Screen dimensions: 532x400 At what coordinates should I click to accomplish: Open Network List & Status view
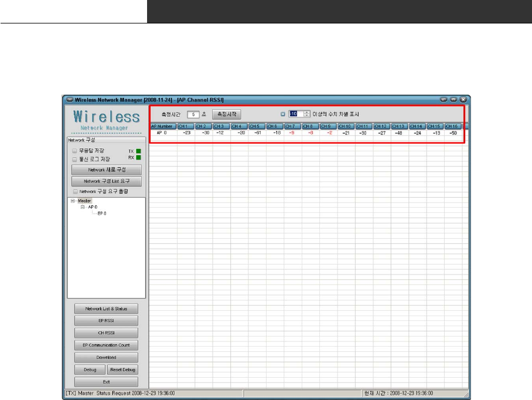click(x=106, y=309)
